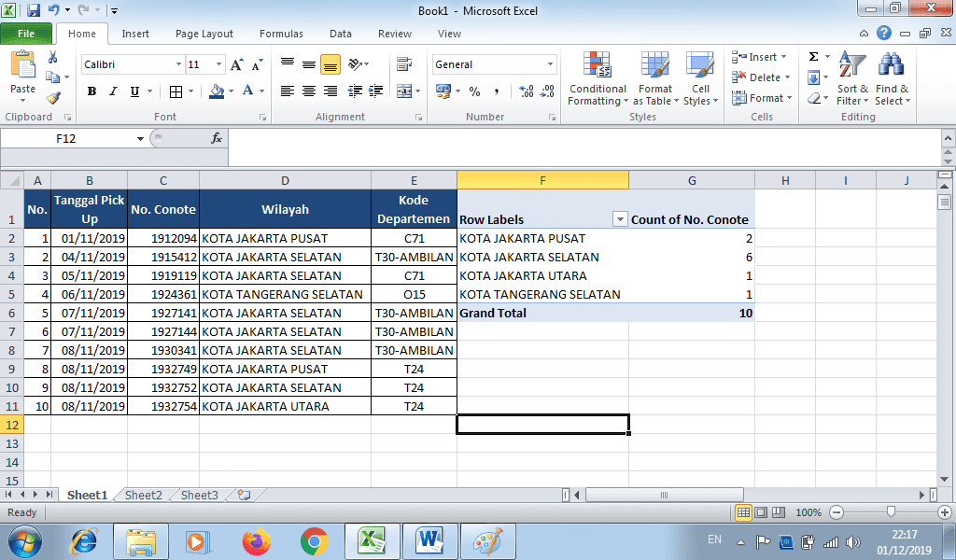The height and width of the screenshot is (560, 956).
Task: Click the Shrink Font icon
Action: coord(258,64)
